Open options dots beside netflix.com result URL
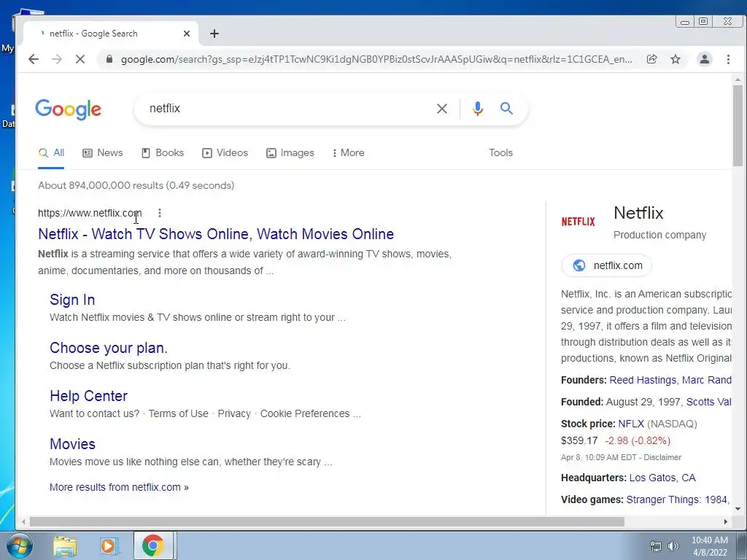747x560 pixels. [160, 213]
